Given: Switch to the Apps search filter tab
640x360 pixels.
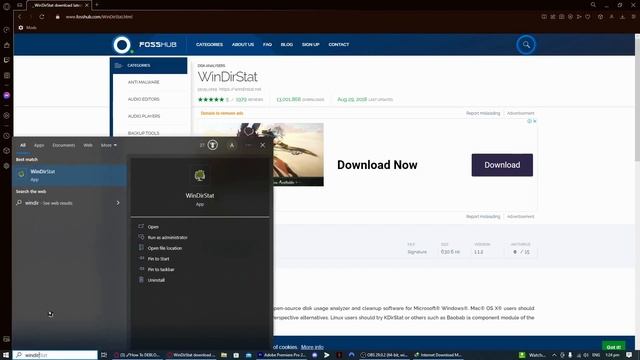Looking at the screenshot, I should click(x=39, y=145).
